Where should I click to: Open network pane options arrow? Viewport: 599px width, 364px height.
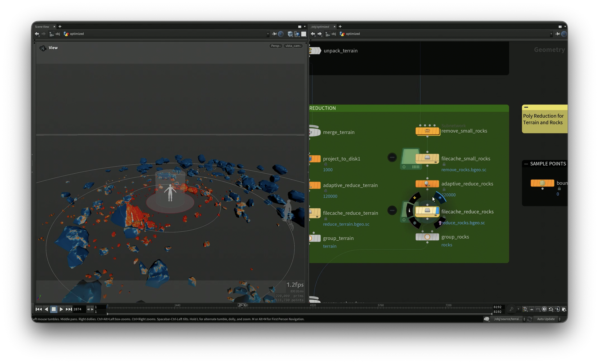[x=565, y=27]
